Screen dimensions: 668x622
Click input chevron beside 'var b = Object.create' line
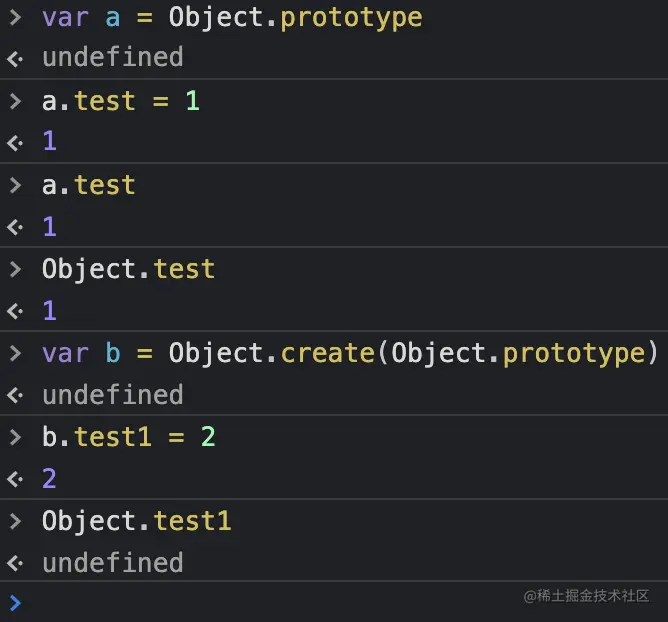[15, 353]
